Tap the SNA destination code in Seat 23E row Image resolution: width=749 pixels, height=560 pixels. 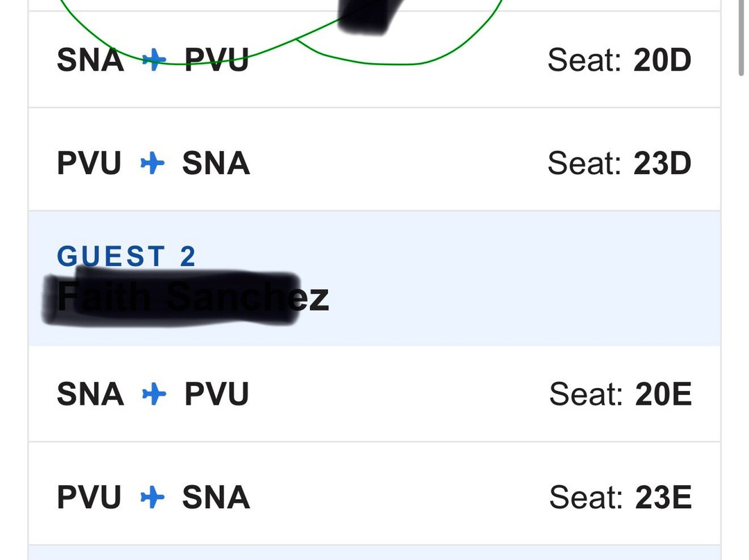[x=216, y=498]
